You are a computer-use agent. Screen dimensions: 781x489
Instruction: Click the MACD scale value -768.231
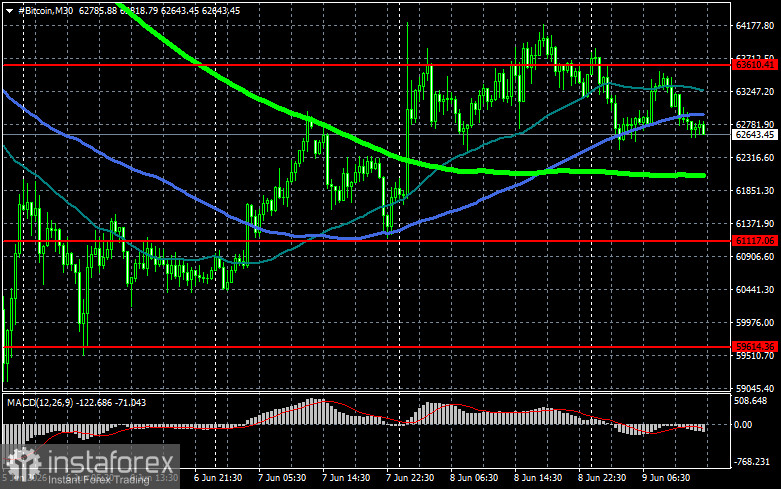click(752, 462)
